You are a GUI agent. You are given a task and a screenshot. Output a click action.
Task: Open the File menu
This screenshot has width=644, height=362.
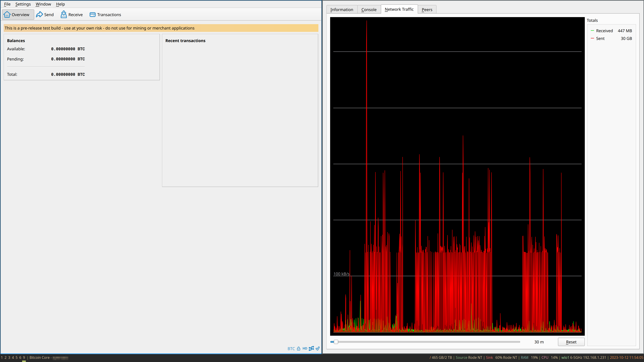[7, 4]
